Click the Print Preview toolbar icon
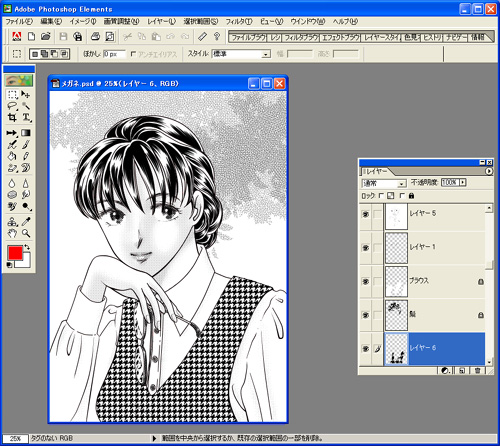The image size is (500, 446). [x=110, y=36]
